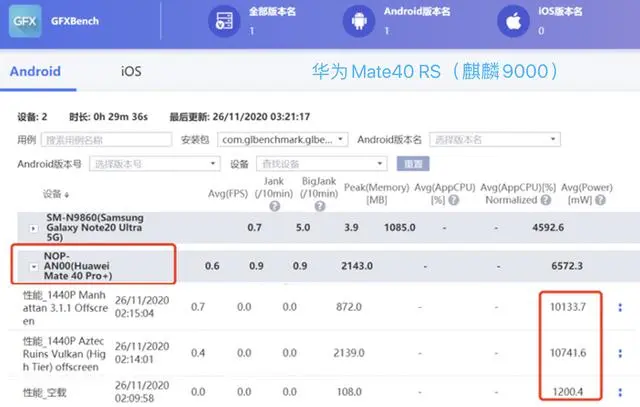This screenshot has width=640, height=407.
Task: Click the 2139.0 memory value
Action: (x=349, y=353)
